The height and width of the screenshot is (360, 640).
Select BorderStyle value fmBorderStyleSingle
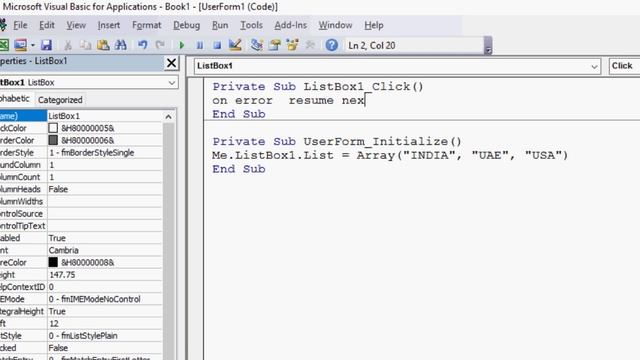[104, 153]
